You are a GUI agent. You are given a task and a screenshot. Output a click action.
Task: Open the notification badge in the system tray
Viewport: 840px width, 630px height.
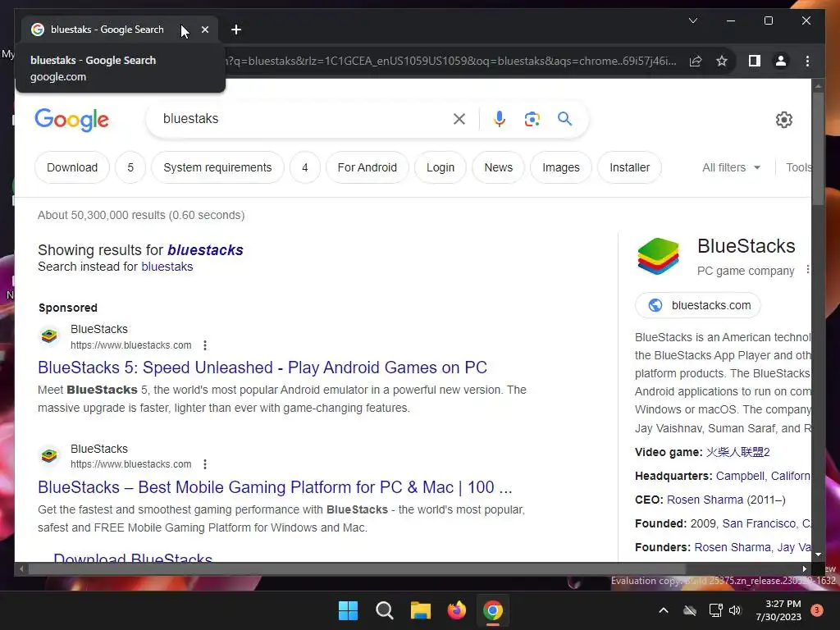817,610
